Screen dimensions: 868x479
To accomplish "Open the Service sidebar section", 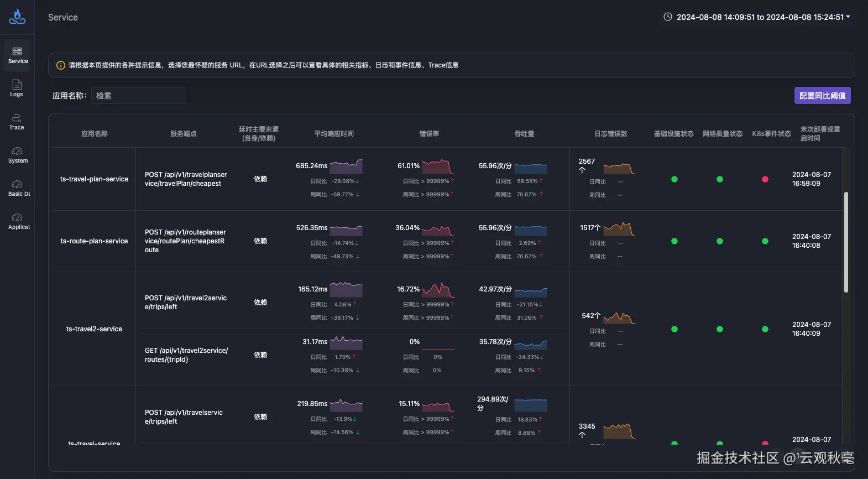I will (17, 55).
